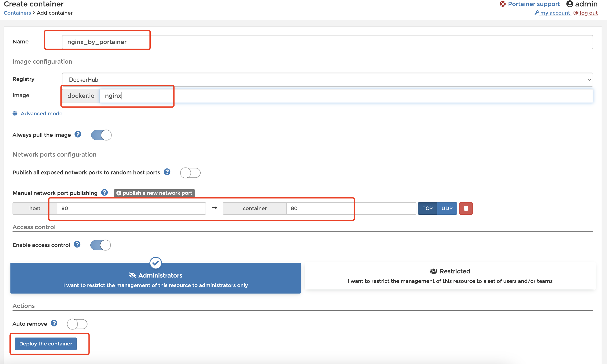Open help icon for Publish all exposed ports

coord(167,172)
